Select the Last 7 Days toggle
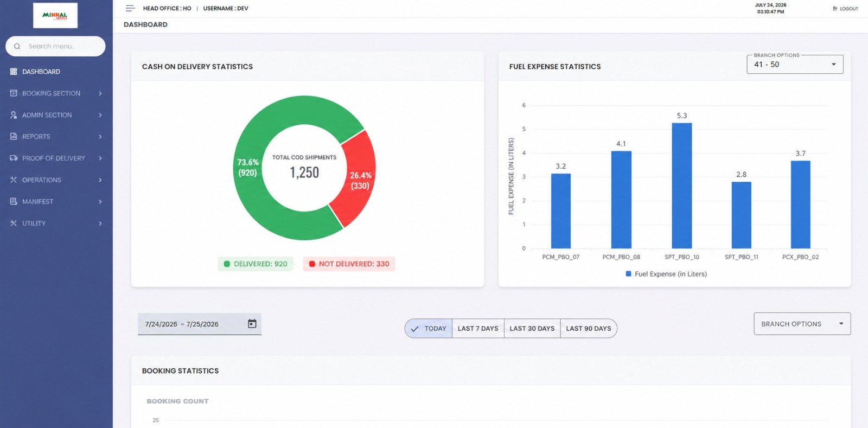This screenshot has height=428, width=868. point(478,329)
